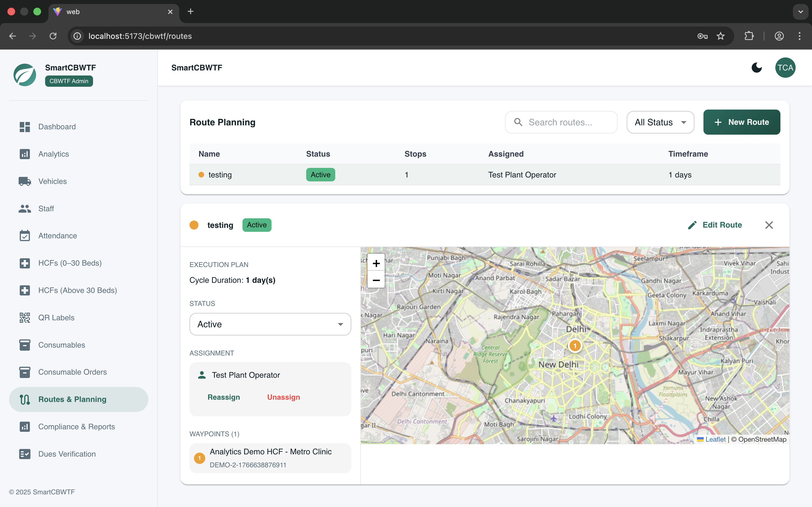Open the All Status filter dropdown
Screen dimensions: 812x507
(660, 122)
